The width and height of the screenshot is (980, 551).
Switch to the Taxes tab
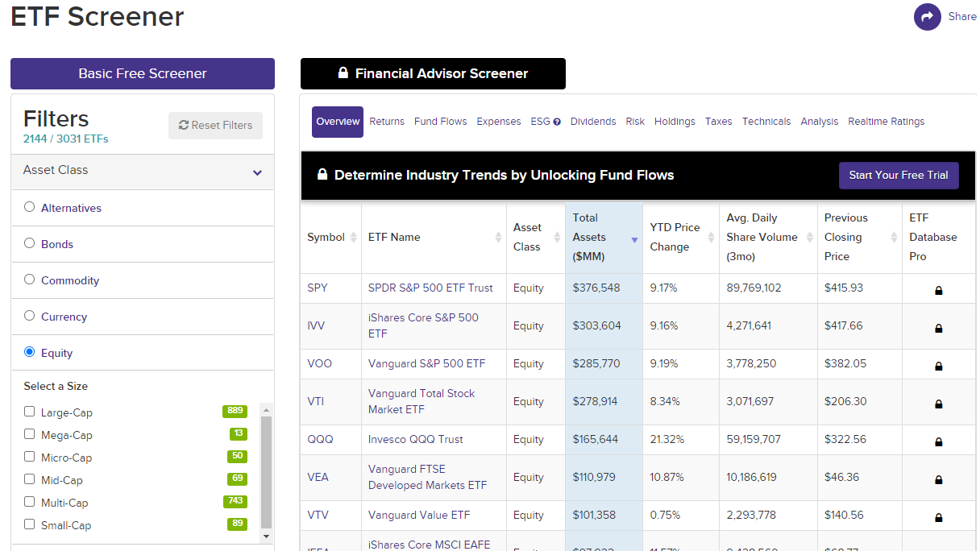click(719, 122)
